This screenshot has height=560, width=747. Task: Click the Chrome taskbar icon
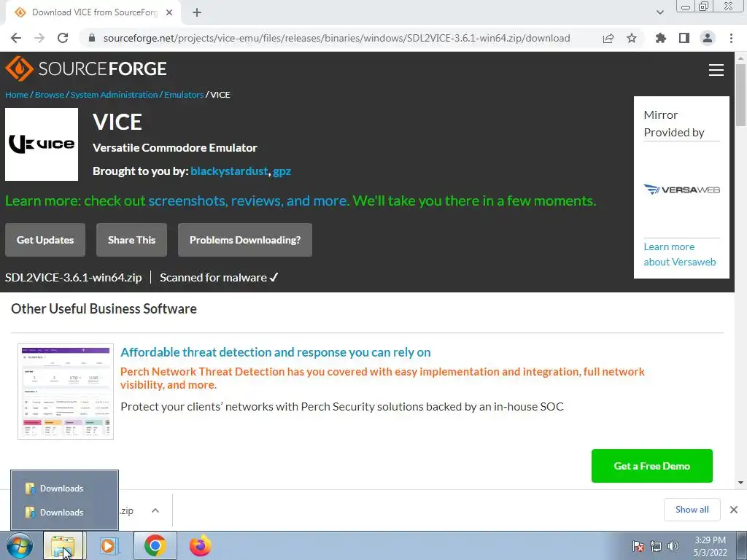tap(155, 545)
